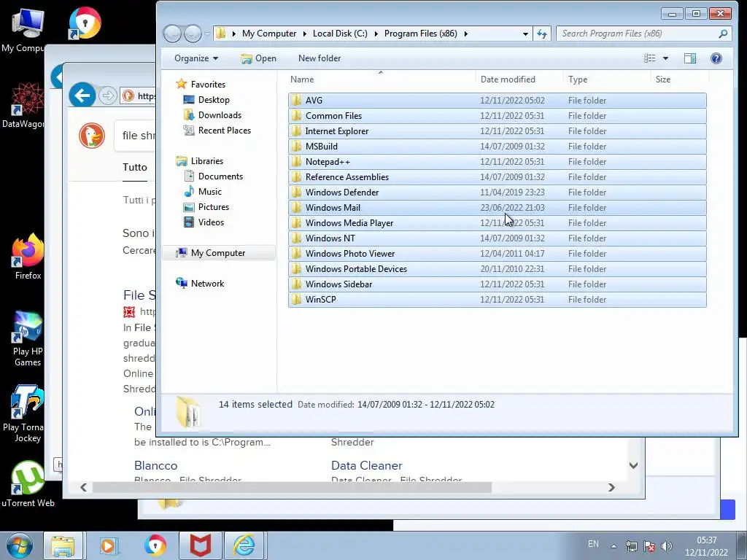The height and width of the screenshot is (560, 747).
Task: Select the Windows Defender folder
Action: point(497,192)
